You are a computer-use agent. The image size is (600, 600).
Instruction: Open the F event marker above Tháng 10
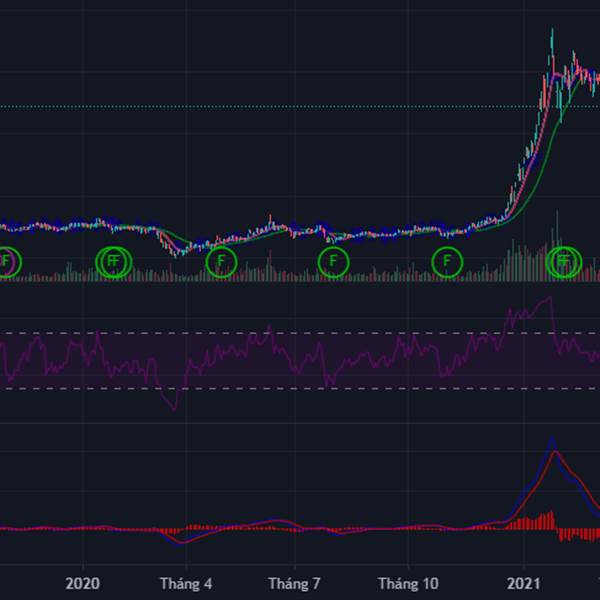point(447,262)
